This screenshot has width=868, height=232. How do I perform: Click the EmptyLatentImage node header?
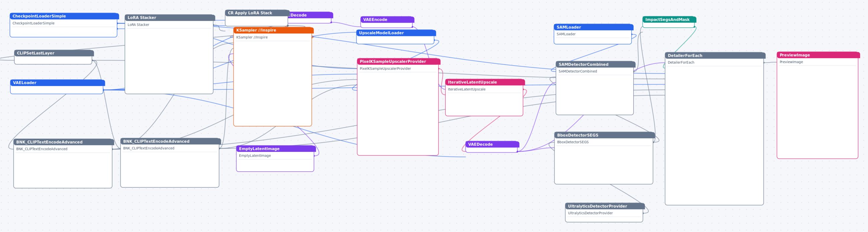tap(276, 149)
